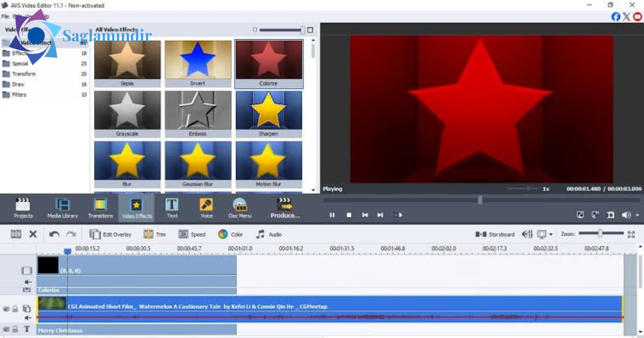Take a snapshot of the preview
644x338 pixels.
[610, 215]
